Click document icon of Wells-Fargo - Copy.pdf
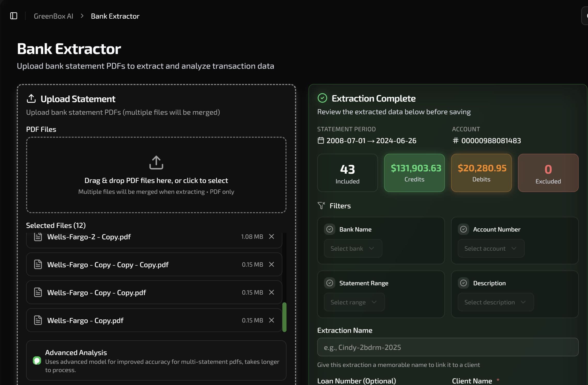 (38, 320)
